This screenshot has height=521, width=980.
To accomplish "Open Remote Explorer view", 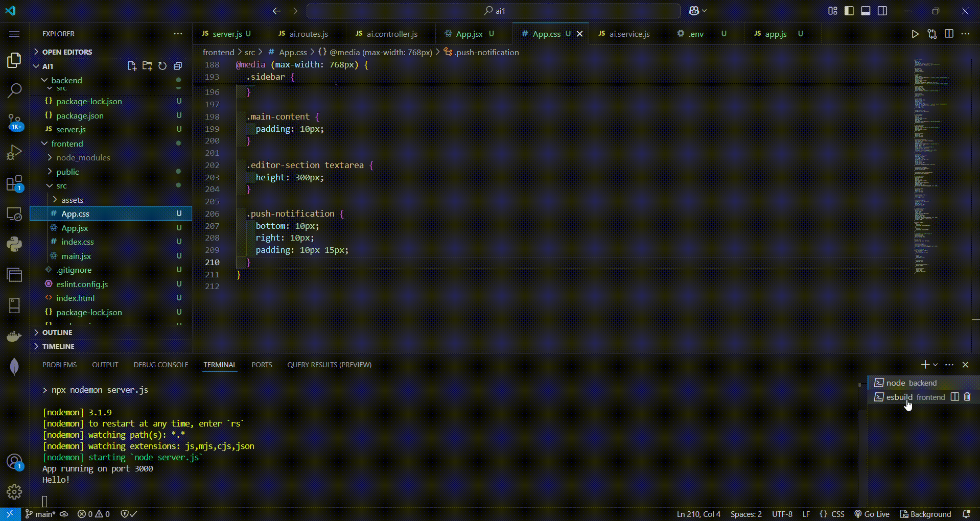I will point(14,214).
